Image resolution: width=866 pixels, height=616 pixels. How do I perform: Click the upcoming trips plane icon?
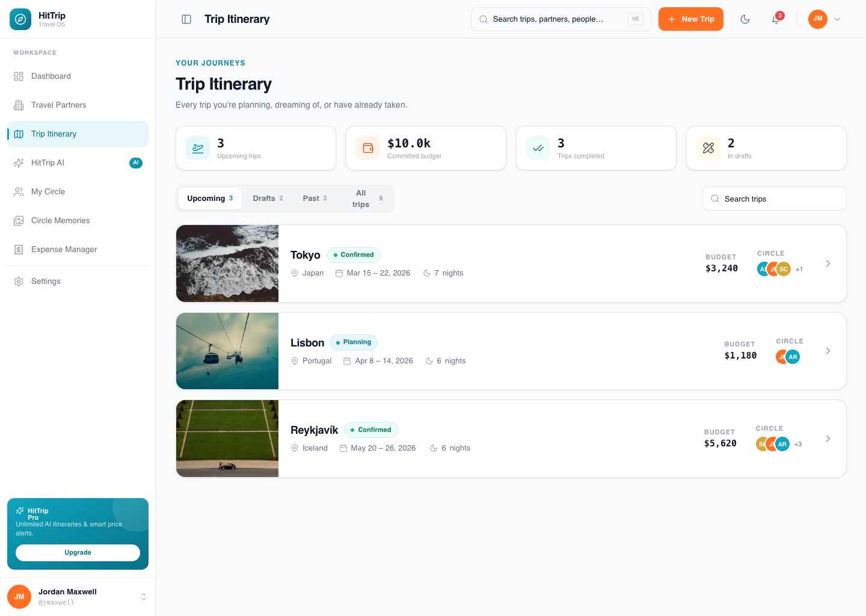198,148
